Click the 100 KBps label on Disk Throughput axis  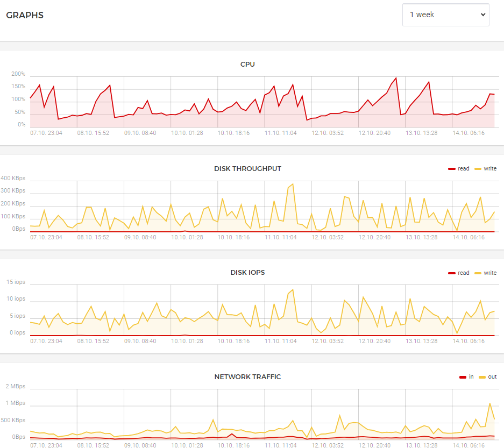pos(13,216)
